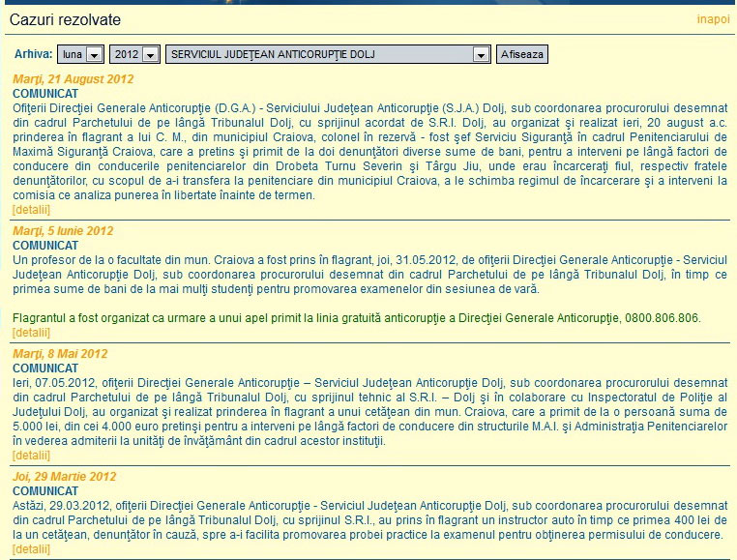
Task: Click the green hotline sentence mentioning 0800.806.806
Action: click(x=357, y=318)
